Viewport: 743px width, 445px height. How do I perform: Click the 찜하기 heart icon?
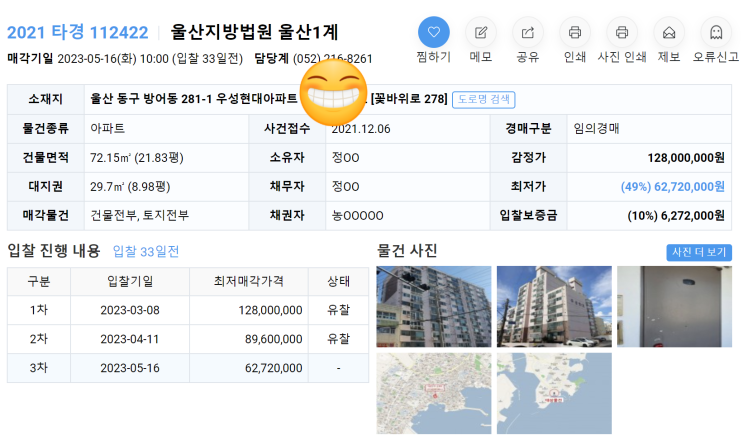coord(434,32)
